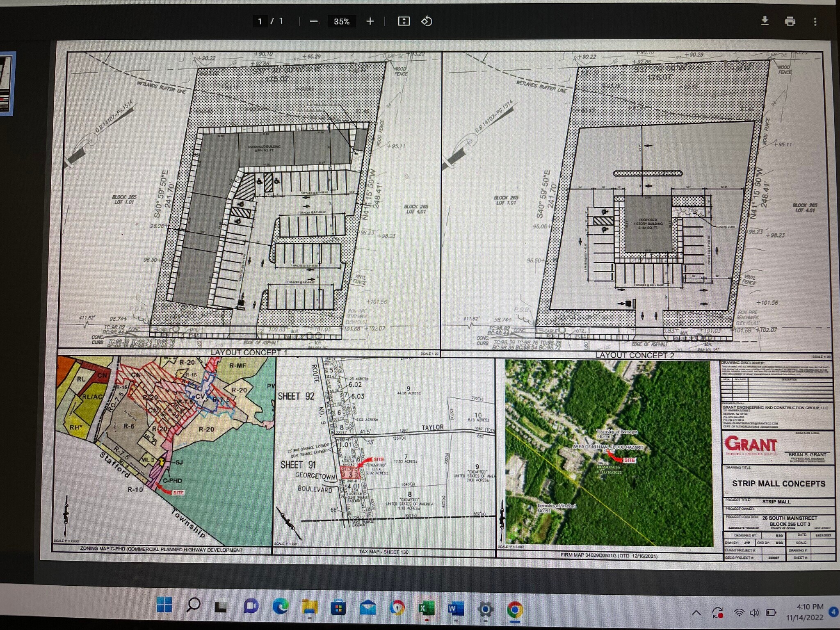Switch to Excel in the taskbar
840x630 pixels.
[426, 609]
